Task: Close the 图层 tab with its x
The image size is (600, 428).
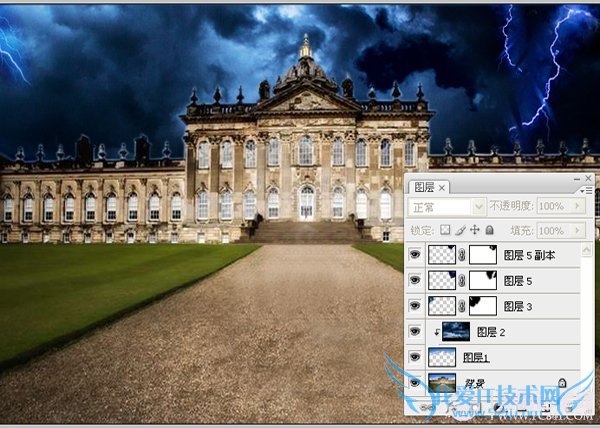Action: pyautogui.click(x=442, y=187)
